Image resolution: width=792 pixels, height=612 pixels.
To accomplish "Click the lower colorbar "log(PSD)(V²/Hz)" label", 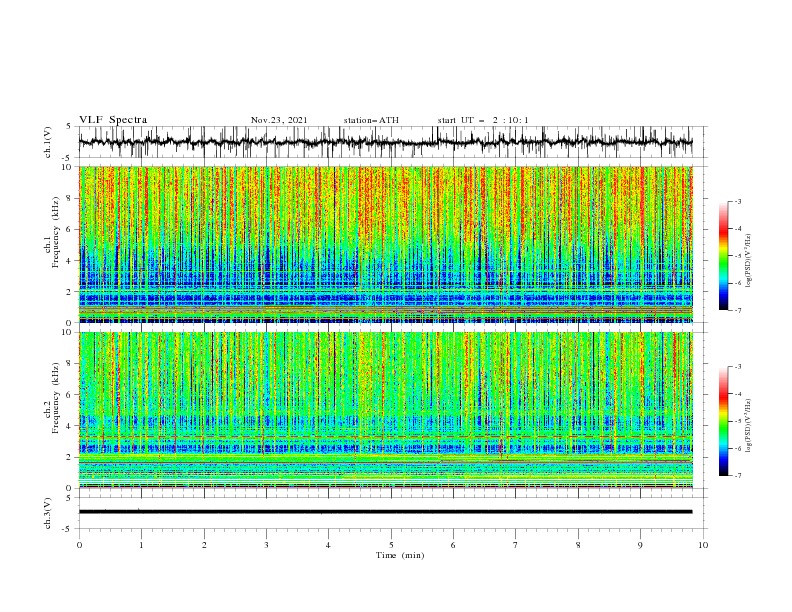I will pos(748,426).
